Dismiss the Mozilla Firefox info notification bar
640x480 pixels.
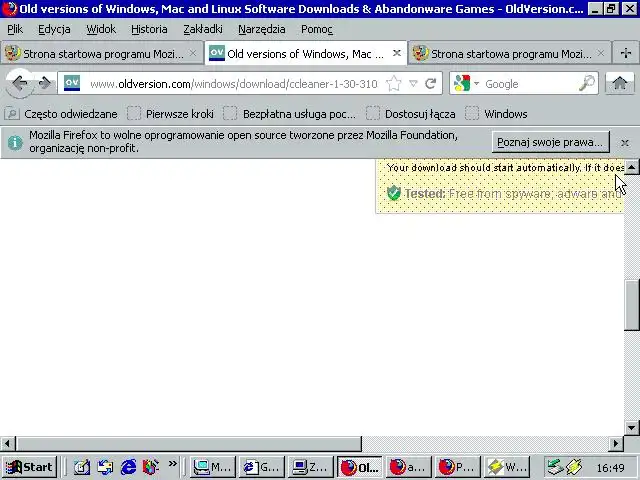624,142
